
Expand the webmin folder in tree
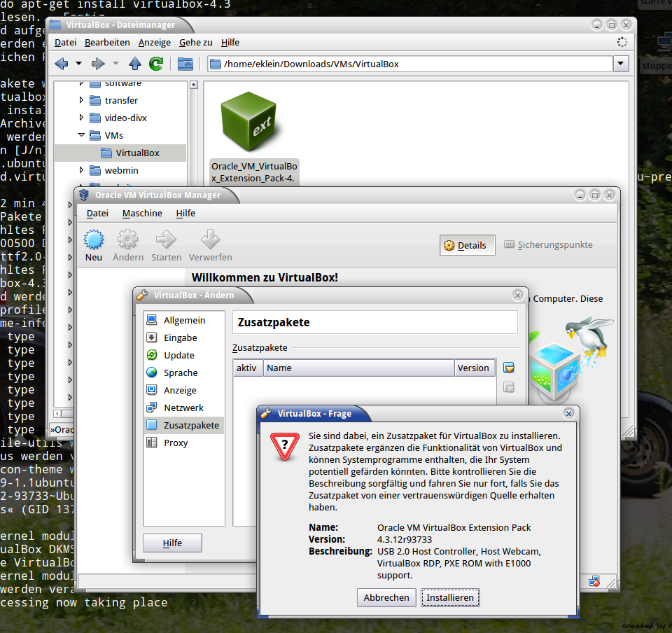[81, 170]
